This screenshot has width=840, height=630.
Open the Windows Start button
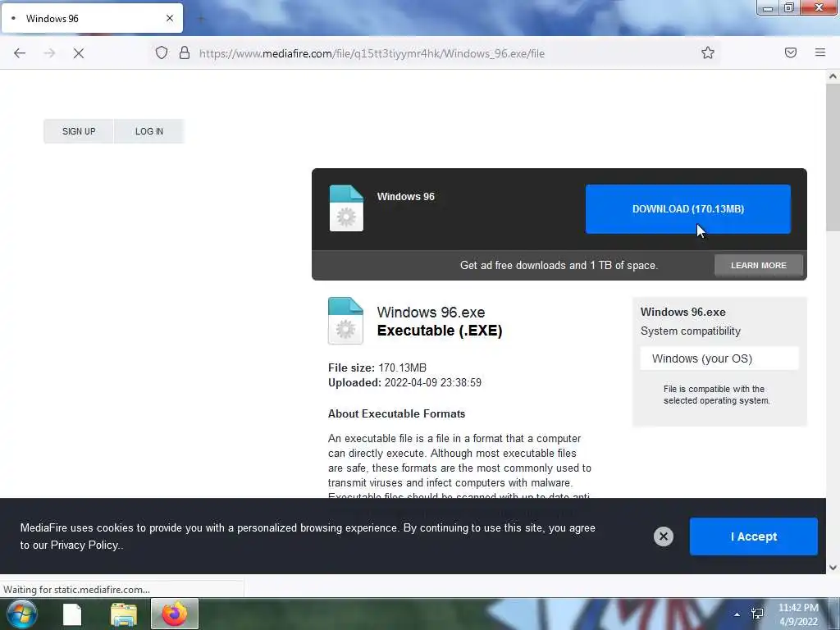(x=21, y=614)
